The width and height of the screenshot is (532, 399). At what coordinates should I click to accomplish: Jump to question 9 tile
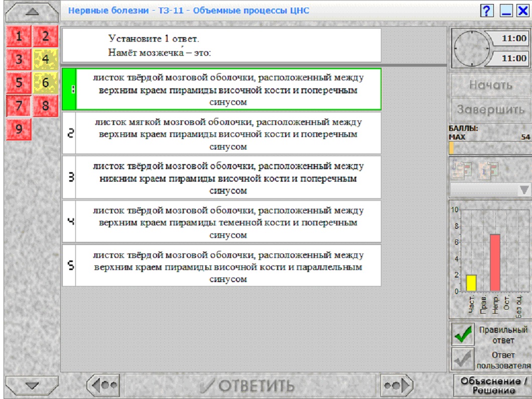pos(19,129)
